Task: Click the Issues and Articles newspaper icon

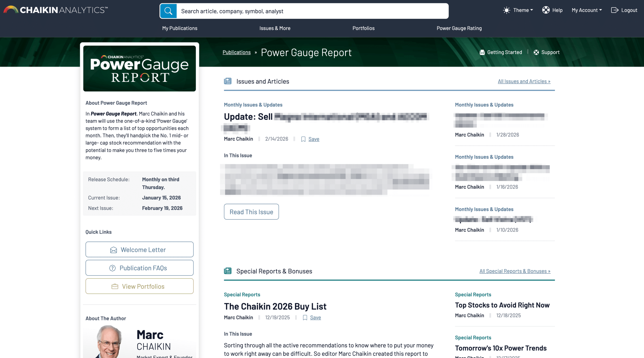Action: [228, 81]
